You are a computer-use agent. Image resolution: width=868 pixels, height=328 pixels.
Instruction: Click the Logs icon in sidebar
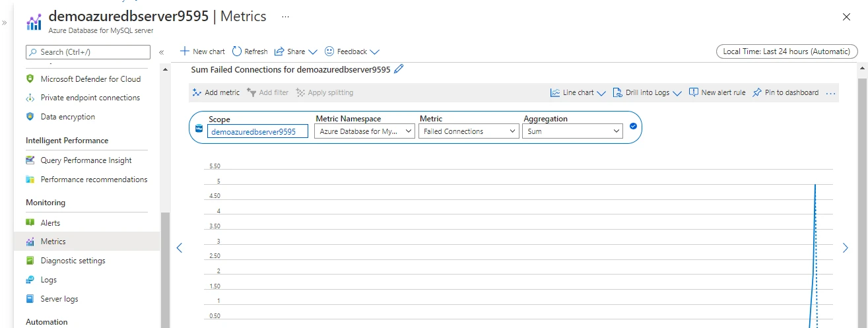coord(30,280)
